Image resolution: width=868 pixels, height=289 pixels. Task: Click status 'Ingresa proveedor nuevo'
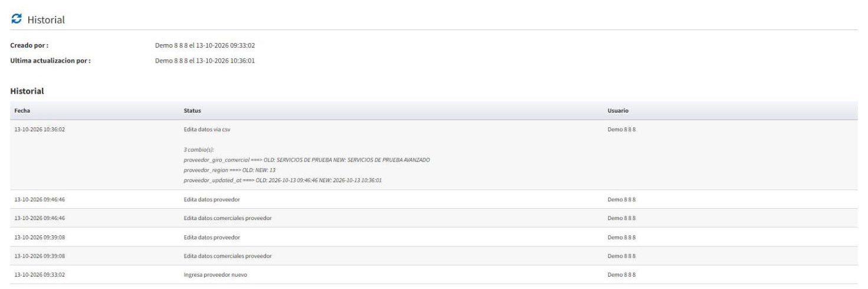(215, 275)
